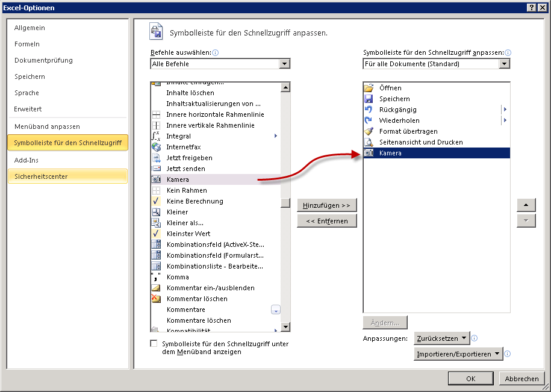The width and height of the screenshot is (551, 392).
Task: Expand the Rückgängig split arrow
Action: click(x=505, y=110)
